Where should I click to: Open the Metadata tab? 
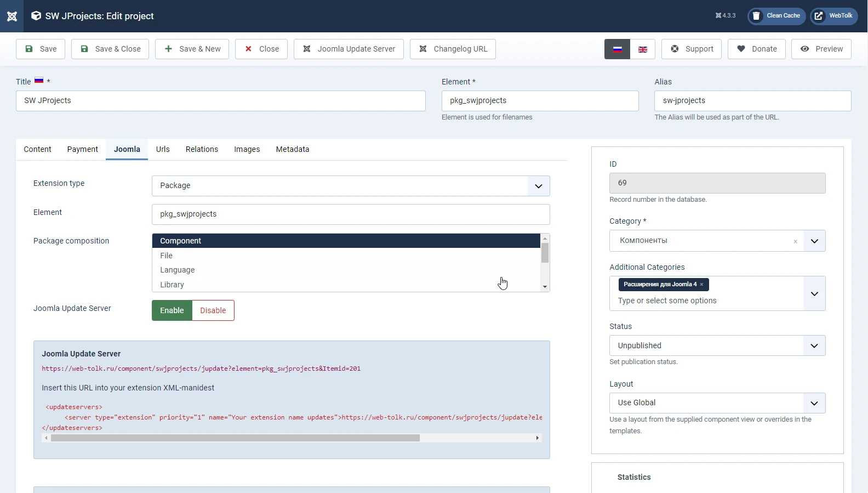(292, 149)
